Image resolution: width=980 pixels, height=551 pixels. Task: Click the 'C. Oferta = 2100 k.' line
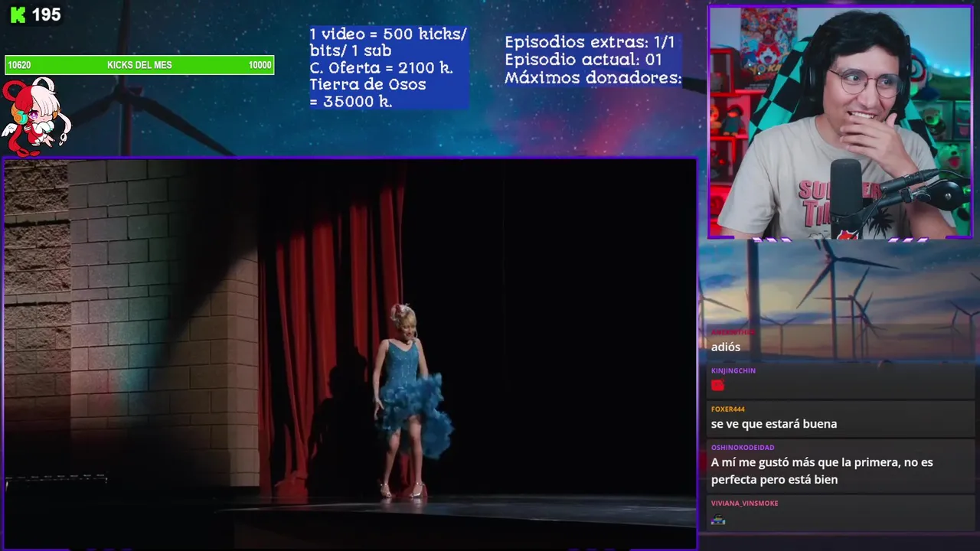381,67
